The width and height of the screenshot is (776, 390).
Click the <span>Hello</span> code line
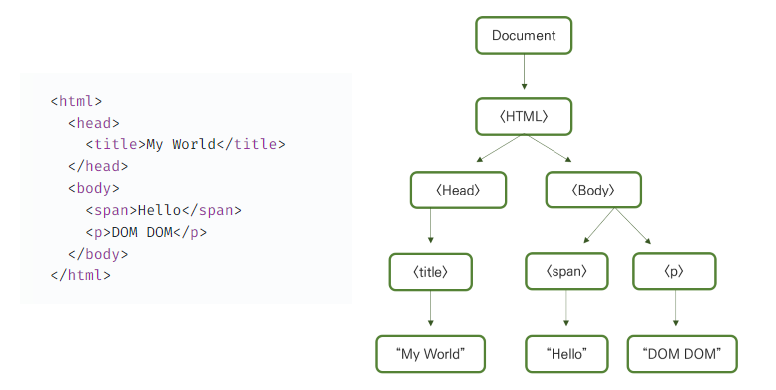click(x=163, y=210)
